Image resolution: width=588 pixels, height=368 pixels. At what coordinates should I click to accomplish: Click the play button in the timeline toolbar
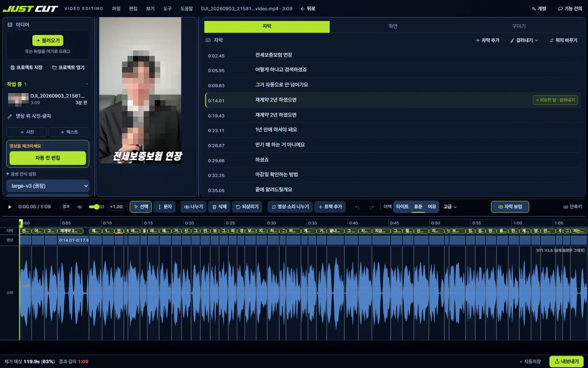coord(10,207)
